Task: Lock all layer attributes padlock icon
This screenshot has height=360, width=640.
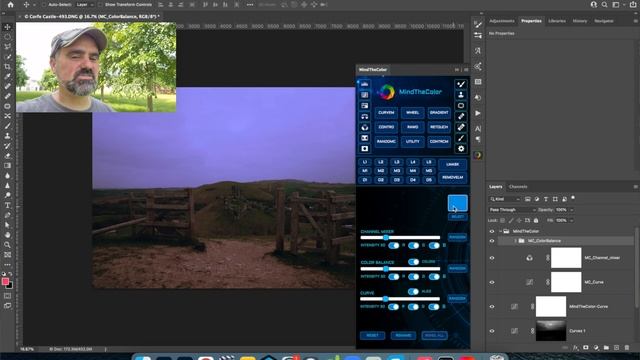Action: (536, 220)
